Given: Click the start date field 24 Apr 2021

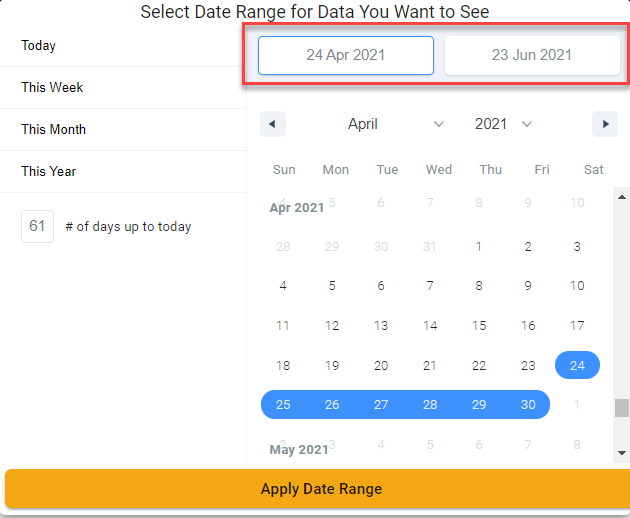Looking at the screenshot, I should coord(346,55).
